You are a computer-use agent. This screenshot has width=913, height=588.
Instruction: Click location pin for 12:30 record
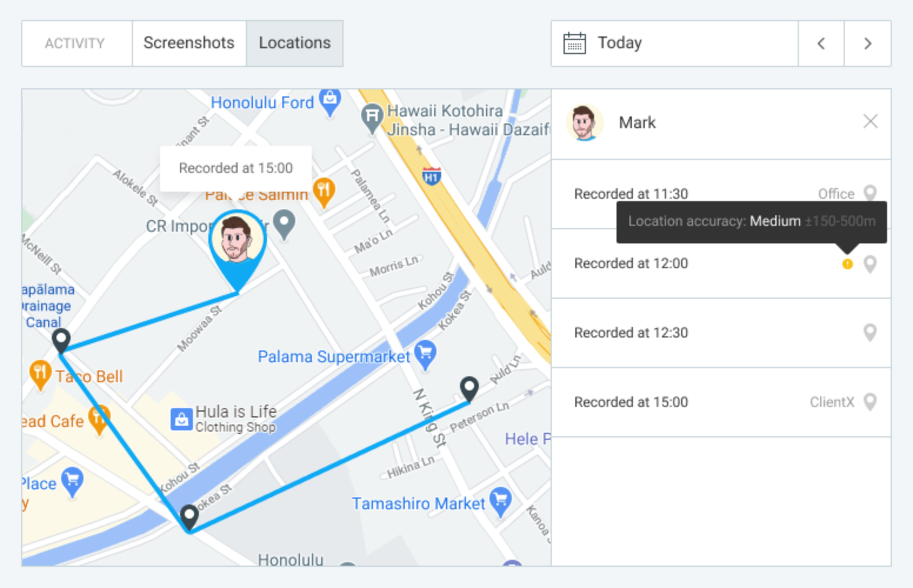click(x=870, y=333)
